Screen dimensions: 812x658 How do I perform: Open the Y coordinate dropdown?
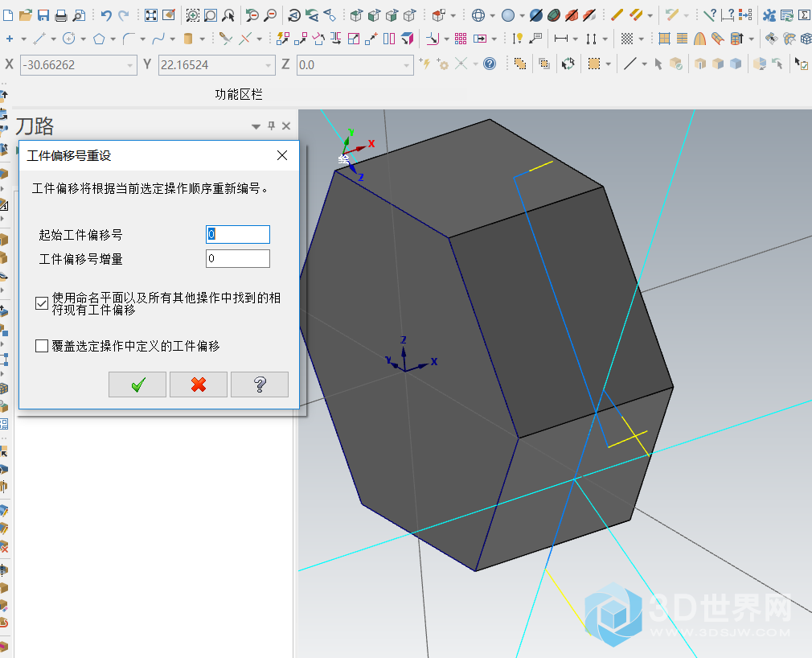tap(268, 65)
